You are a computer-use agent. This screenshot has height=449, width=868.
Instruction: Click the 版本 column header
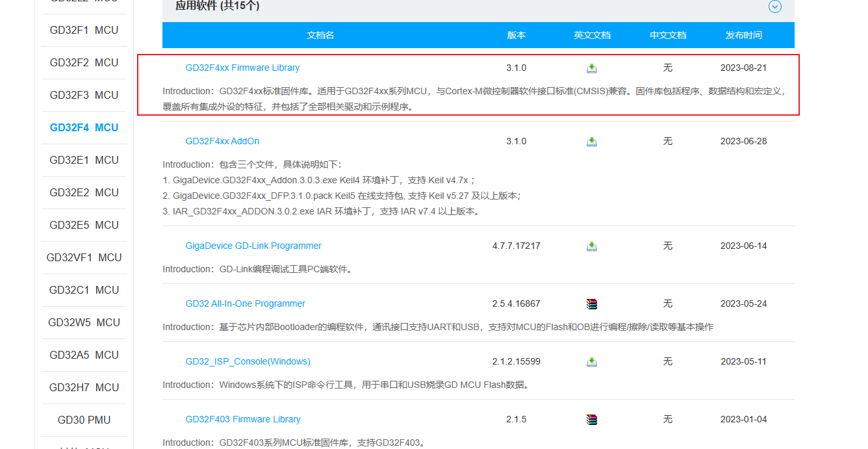[517, 35]
